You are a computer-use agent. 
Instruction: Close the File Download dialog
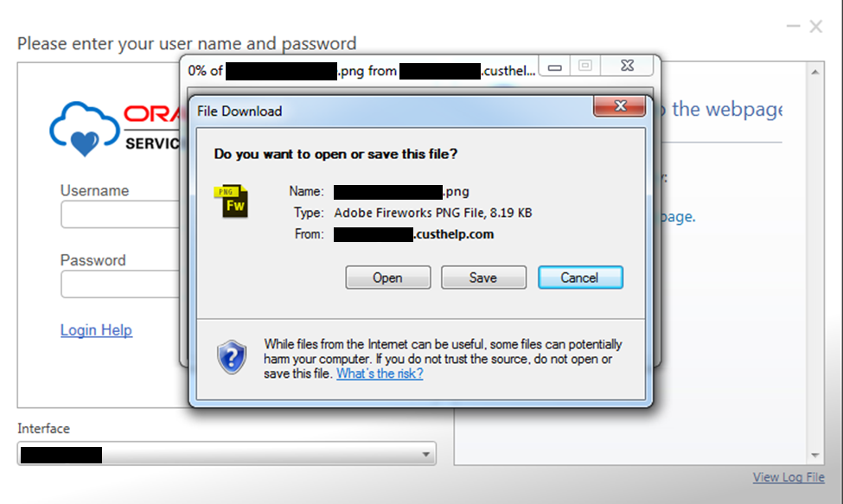619,105
